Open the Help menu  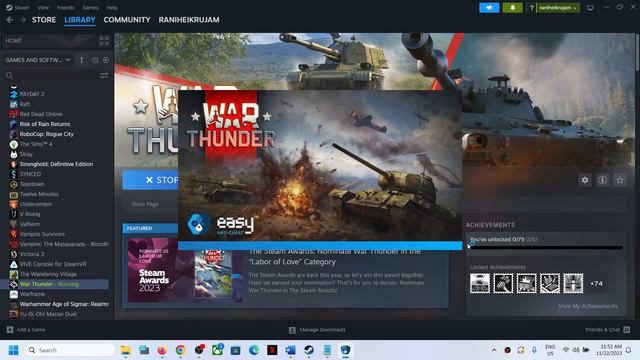[112, 7]
